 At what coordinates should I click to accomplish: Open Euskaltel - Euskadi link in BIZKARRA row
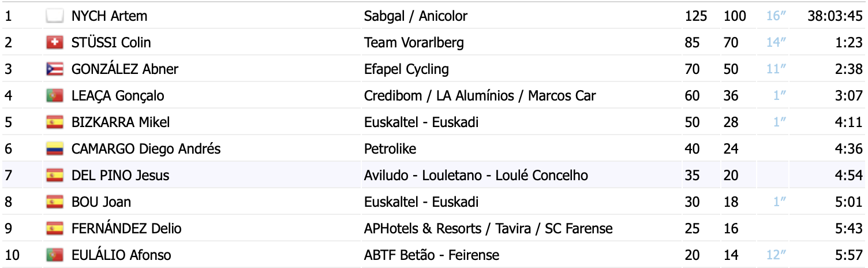click(421, 122)
